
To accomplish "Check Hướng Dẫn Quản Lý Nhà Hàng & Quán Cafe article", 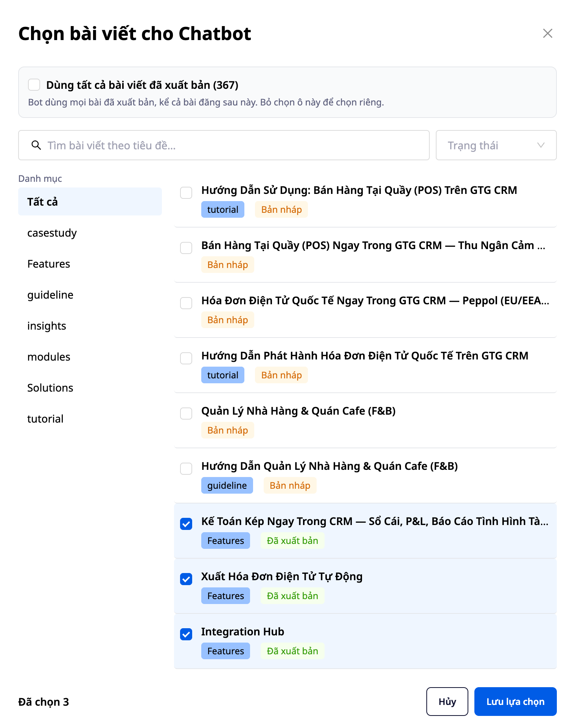I will click(x=186, y=468).
